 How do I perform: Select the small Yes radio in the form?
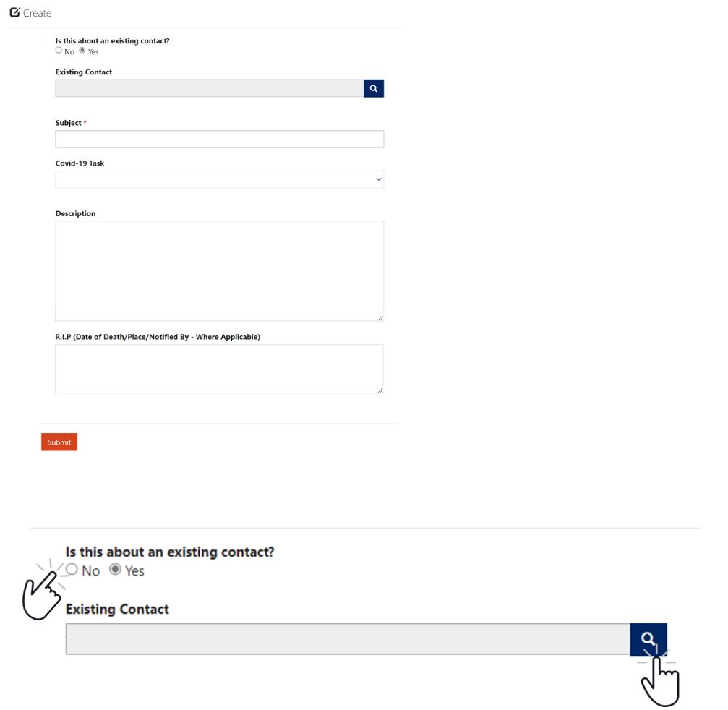click(82, 50)
